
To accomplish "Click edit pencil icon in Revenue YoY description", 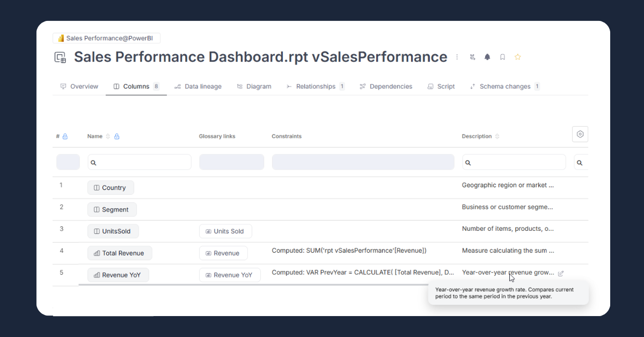I will pos(561,273).
